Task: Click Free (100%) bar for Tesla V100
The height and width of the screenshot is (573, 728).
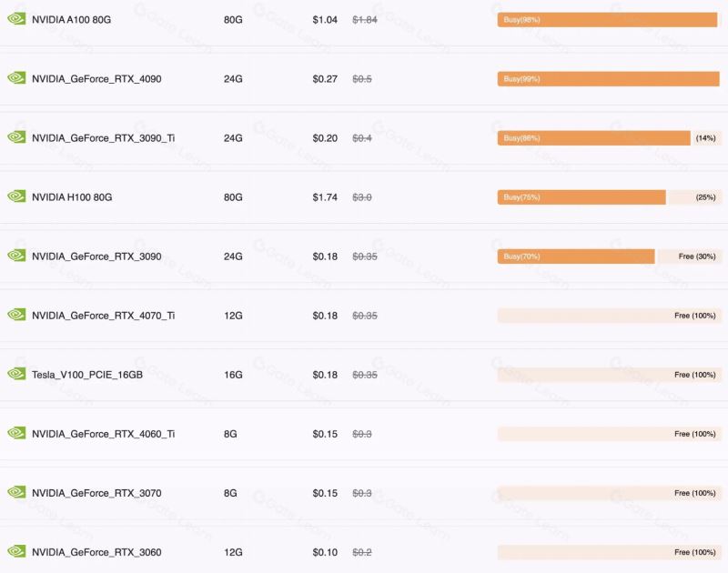Action: pos(610,375)
